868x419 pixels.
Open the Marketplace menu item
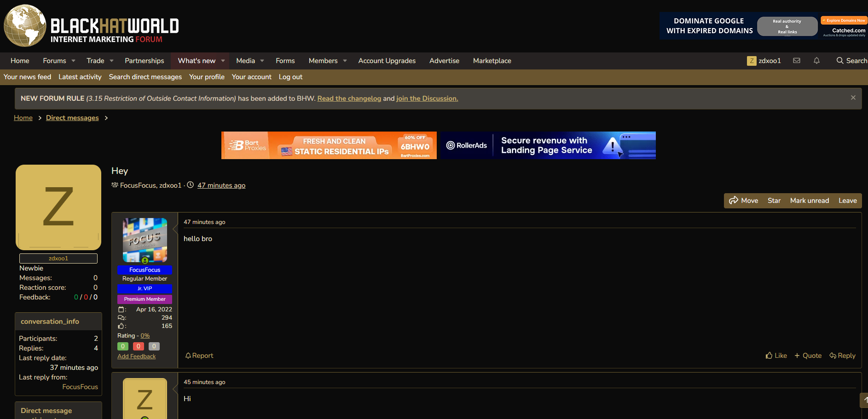[492, 61]
